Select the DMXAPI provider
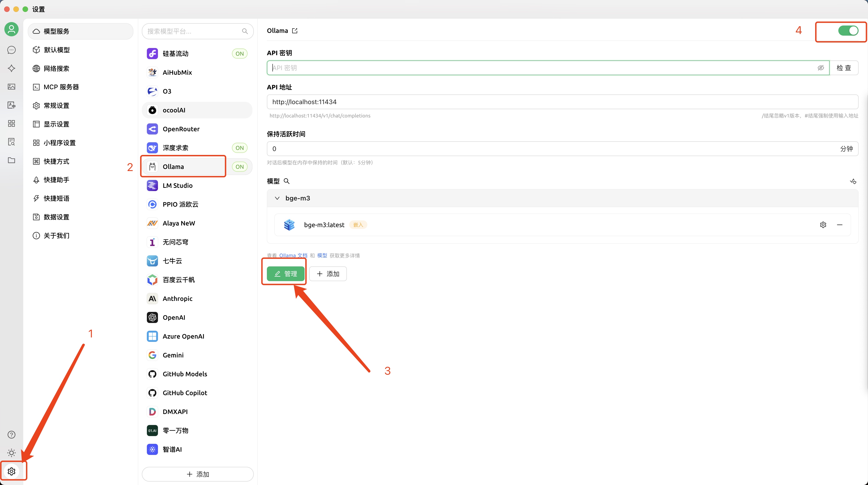The image size is (868, 485). tap(197, 411)
